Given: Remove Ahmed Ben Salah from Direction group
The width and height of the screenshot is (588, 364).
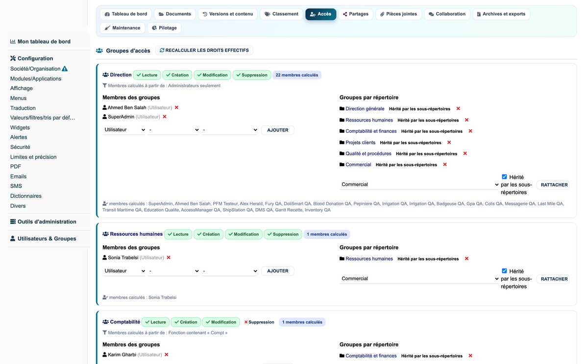Looking at the screenshot, I should pos(176,108).
